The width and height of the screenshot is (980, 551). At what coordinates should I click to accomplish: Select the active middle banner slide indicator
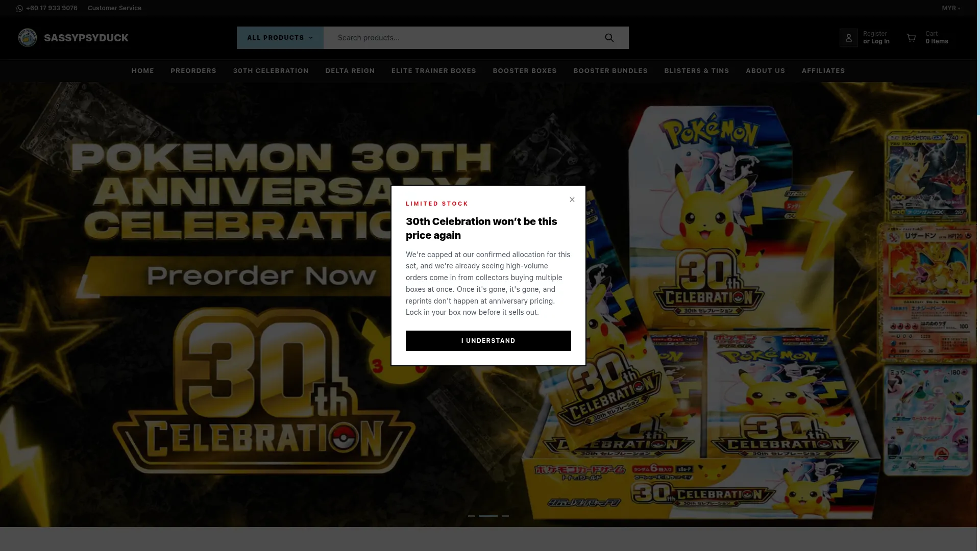click(488, 516)
